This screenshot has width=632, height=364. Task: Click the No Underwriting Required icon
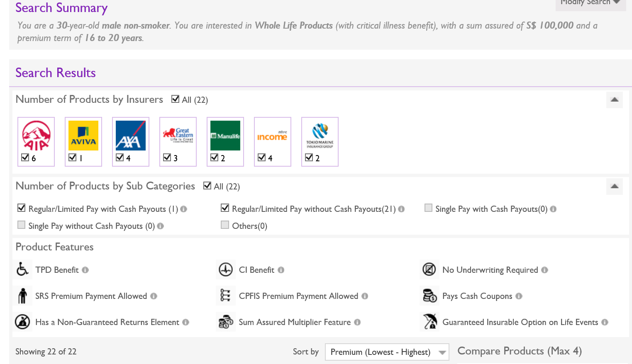[429, 269]
